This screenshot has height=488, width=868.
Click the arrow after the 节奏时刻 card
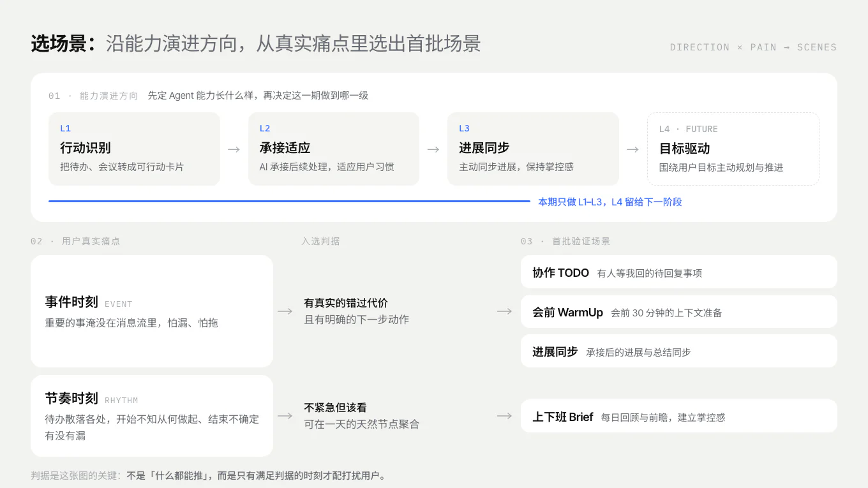(x=285, y=416)
